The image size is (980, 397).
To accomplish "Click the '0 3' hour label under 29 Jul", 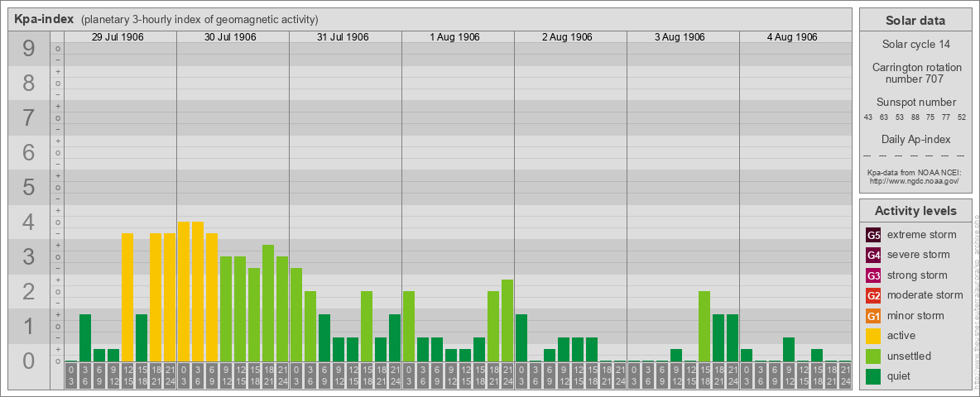I will [x=71, y=375].
